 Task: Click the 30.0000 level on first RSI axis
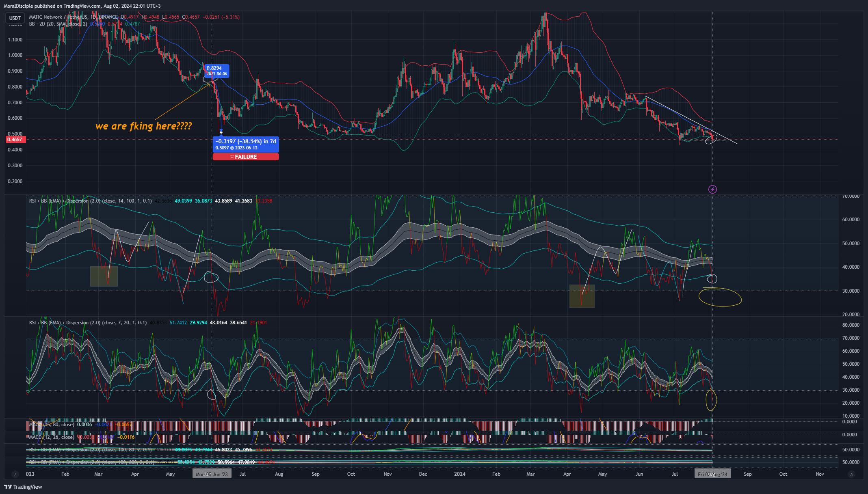[x=851, y=291]
